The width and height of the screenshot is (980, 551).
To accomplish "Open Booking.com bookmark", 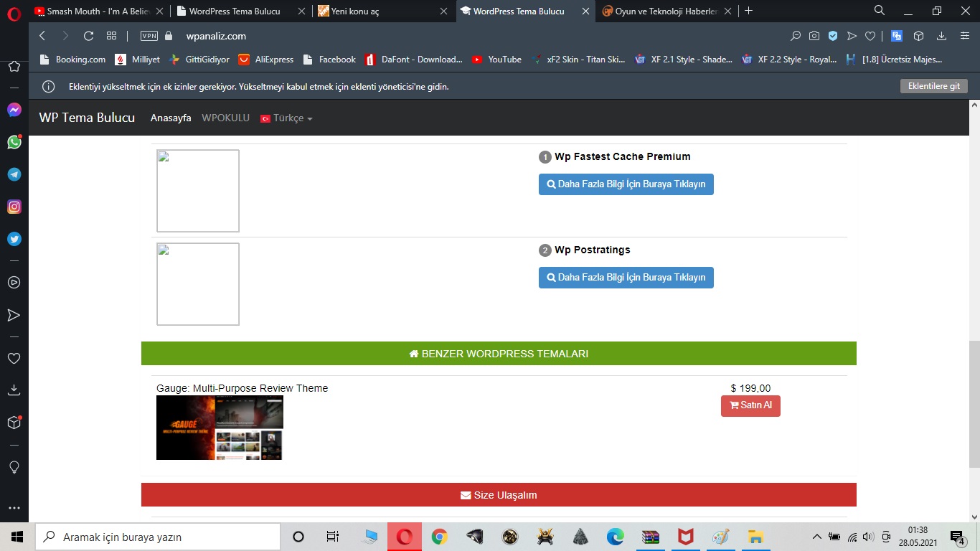I will 72,60.
